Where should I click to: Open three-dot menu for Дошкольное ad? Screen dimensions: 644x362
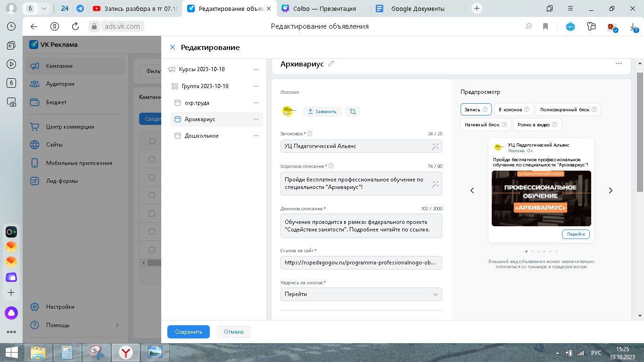click(x=256, y=136)
